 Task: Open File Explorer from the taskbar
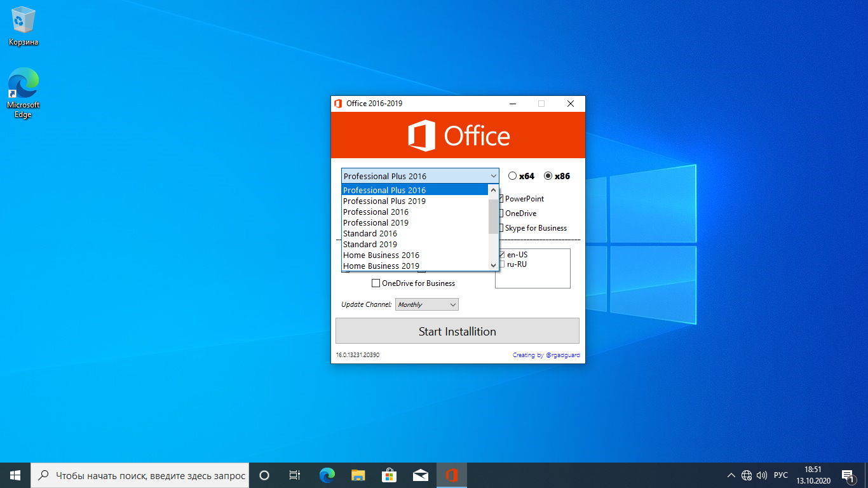[358, 475]
